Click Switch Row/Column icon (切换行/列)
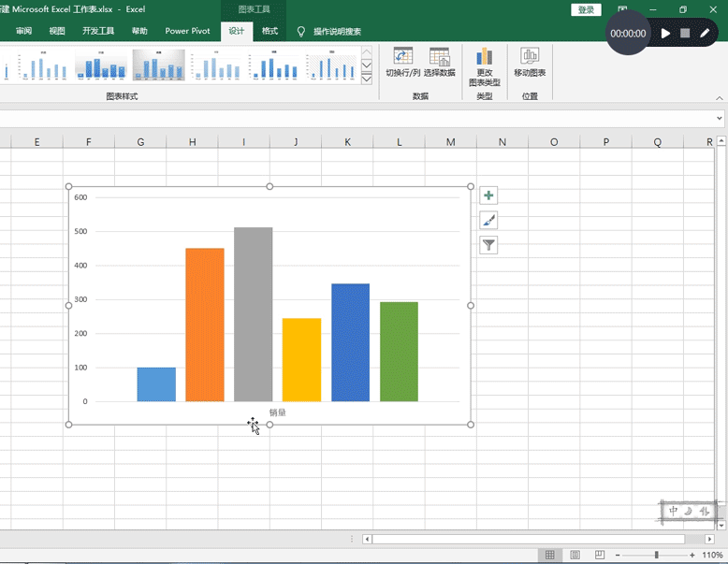Screen dimensions: 728x564 (x=402, y=62)
